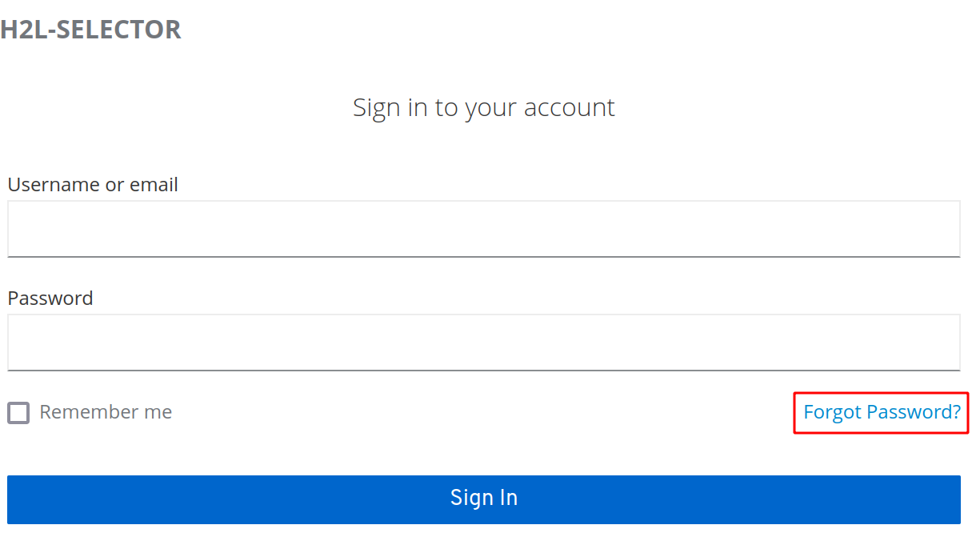This screenshot has height=541, width=980.
Task: Focus the Password input field
Action: [x=483, y=343]
